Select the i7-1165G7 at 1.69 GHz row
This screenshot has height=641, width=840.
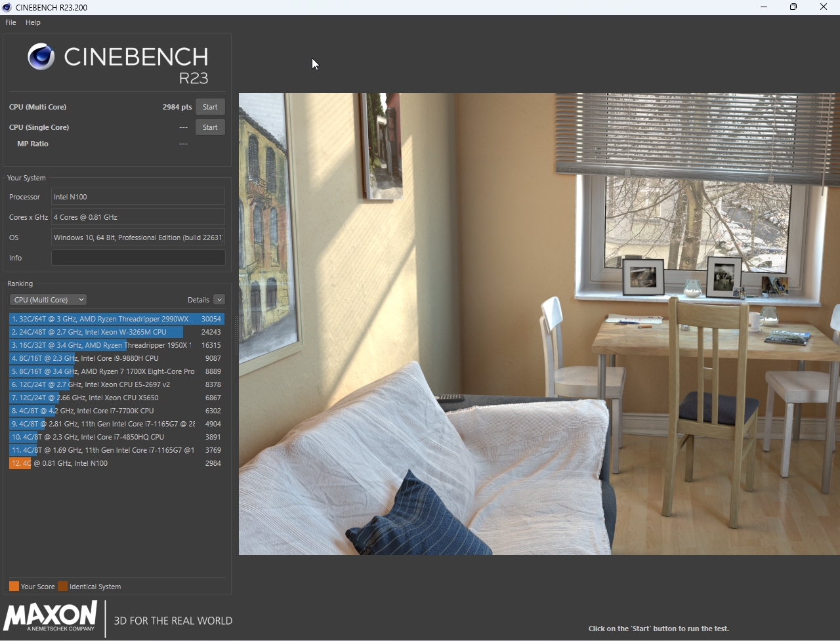click(117, 450)
